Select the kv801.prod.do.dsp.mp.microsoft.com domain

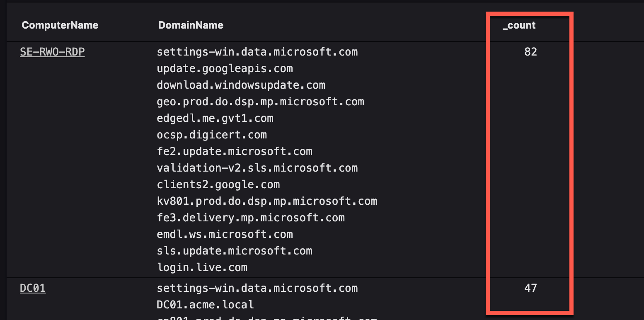click(267, 201)
